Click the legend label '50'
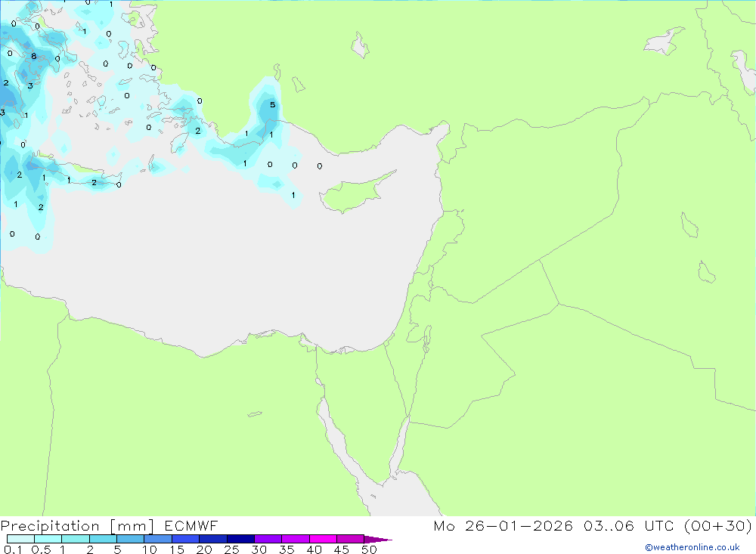Viewport: 756px width, 554px height. click(x=369, y=549)
